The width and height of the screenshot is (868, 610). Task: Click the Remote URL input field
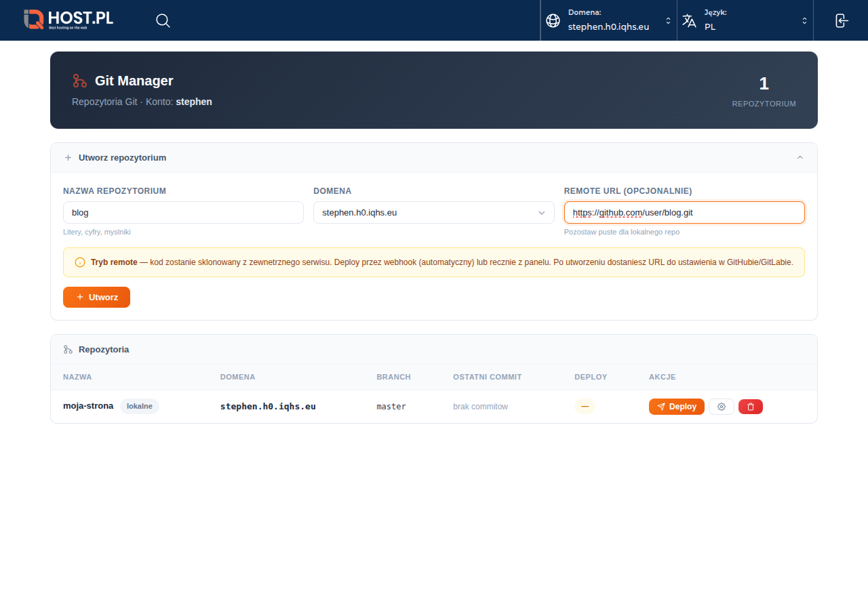pyautogui.click(x=684, y=212)
